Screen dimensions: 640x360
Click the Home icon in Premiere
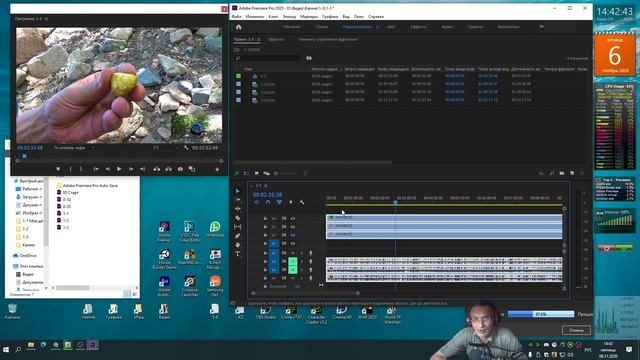(238, 27)
